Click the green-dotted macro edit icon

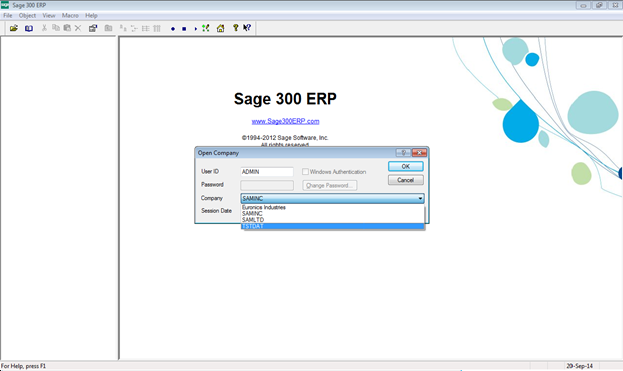tap(205, 28)
